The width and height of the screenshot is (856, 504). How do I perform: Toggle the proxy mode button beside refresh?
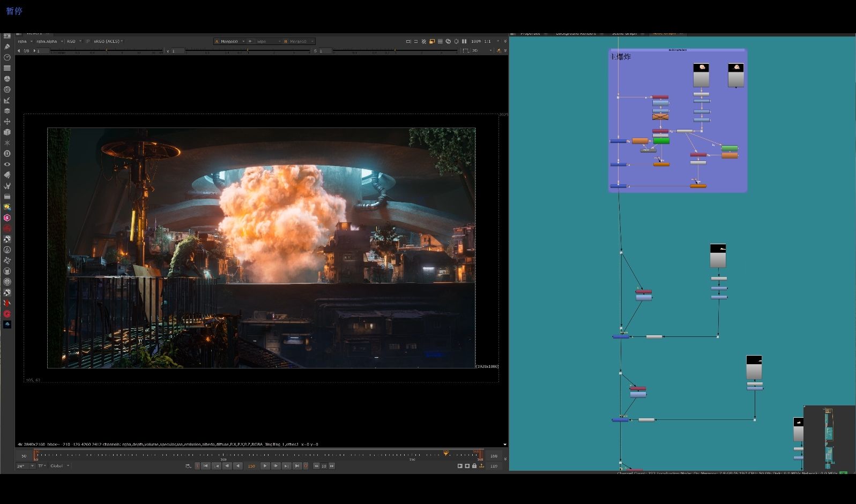pos(456,41)
